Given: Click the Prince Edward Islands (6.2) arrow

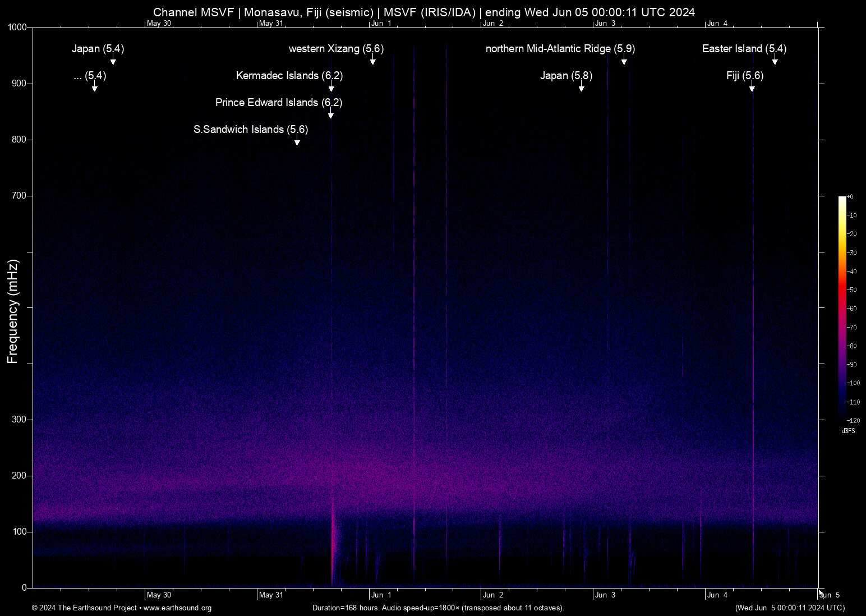Looking at the screenshot, I should pyautogui.click(x=330, y=116).
